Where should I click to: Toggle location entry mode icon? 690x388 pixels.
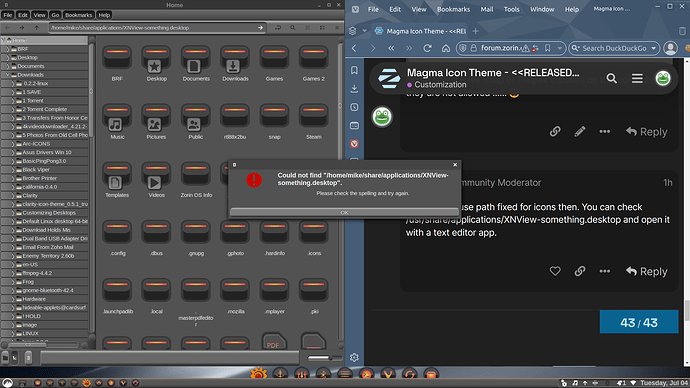pyautogui.click(x=278, y=28)
